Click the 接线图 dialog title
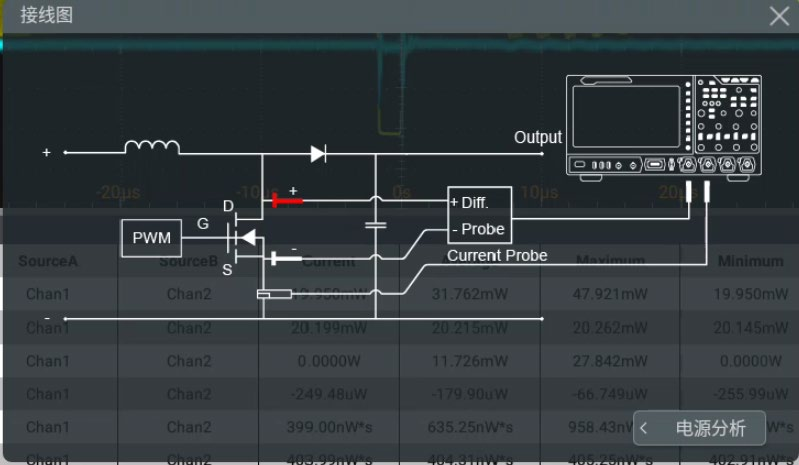The width and height of the screenshot is (799, 465). (x=46, y=15)
